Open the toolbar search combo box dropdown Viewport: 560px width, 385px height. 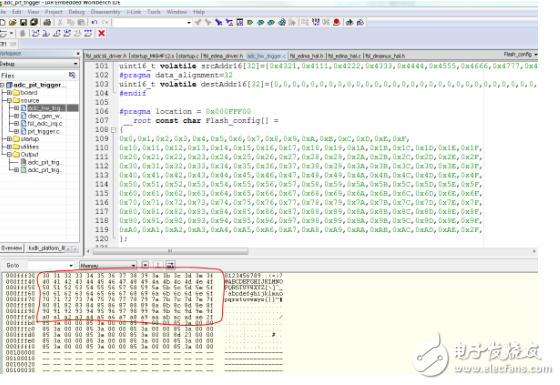click(189, 22)
